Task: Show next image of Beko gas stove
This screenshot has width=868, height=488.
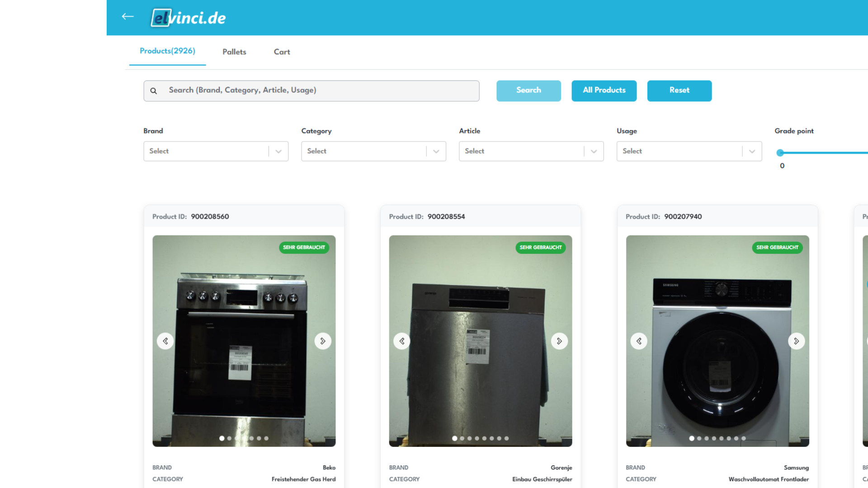Action: coord(323,341)
